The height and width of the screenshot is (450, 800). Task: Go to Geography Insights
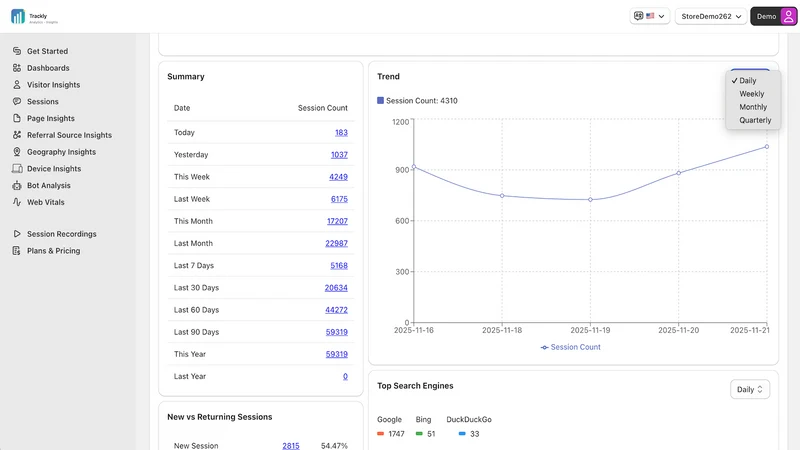[61, 152]
